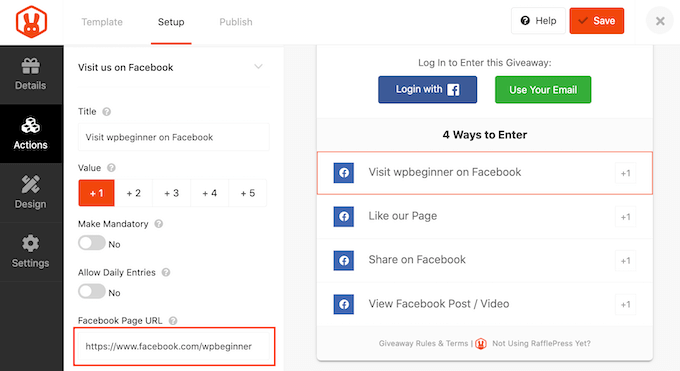Click the +1 badge on View Facebook Post / Video
This screenshot has height=371, width=680.
pos(625,305)
